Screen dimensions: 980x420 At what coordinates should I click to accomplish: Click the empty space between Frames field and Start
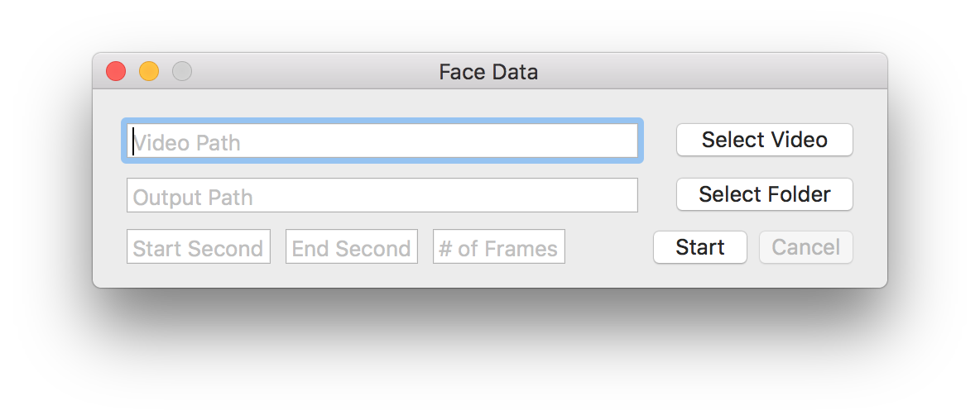click(609, 247)
